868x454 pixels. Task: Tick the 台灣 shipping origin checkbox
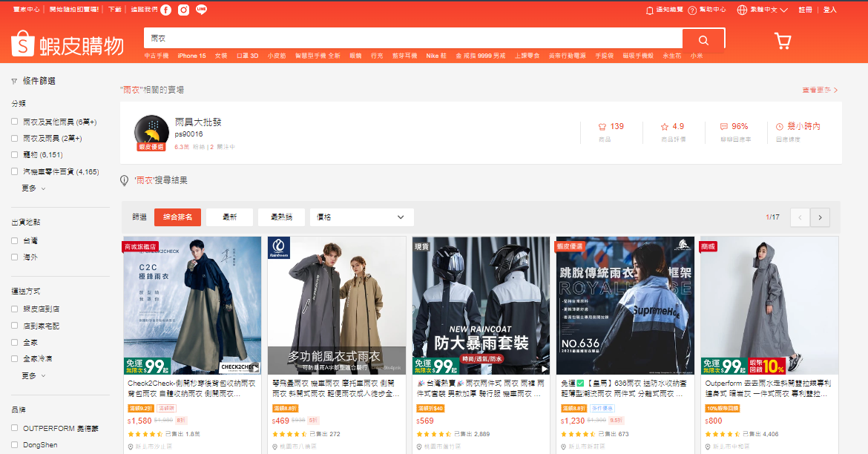(x=14, y=241)
